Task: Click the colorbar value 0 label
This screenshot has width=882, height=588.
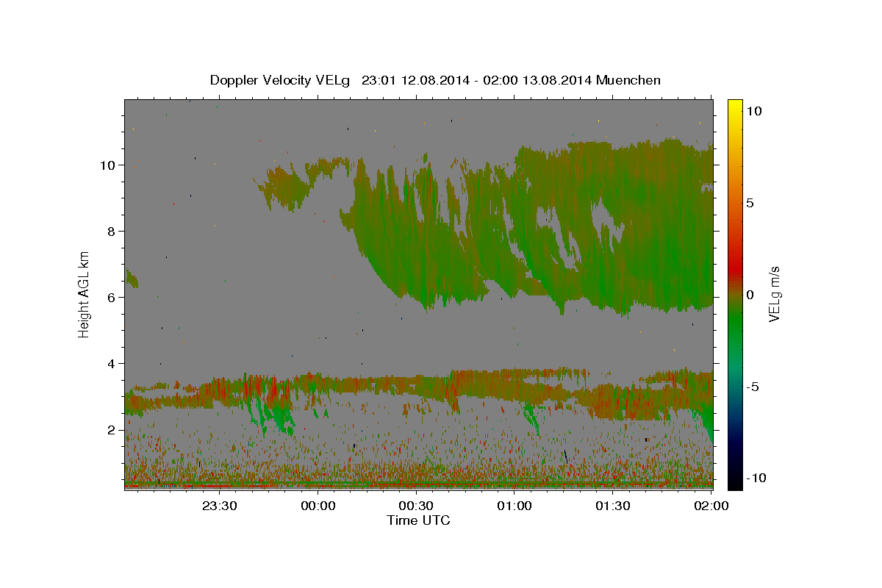Action: pyautogui.click(x=749, y=294)
